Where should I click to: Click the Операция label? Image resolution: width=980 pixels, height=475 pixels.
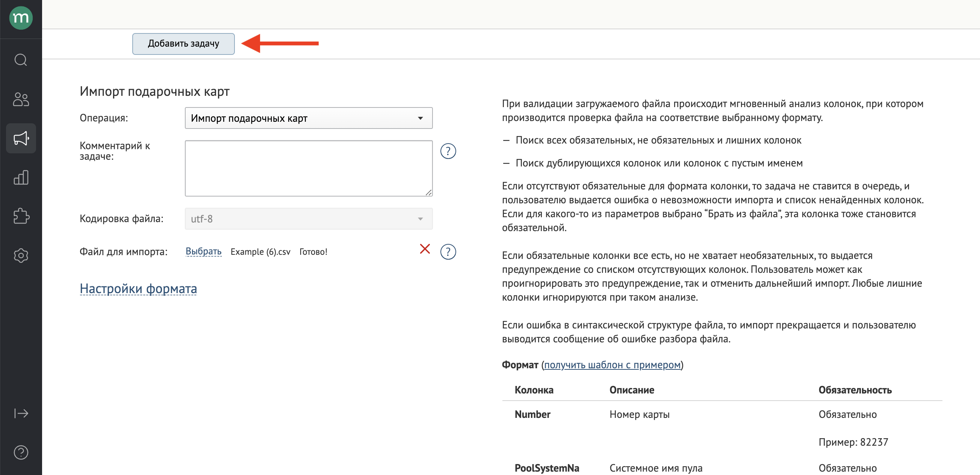[x=104, y=118]
